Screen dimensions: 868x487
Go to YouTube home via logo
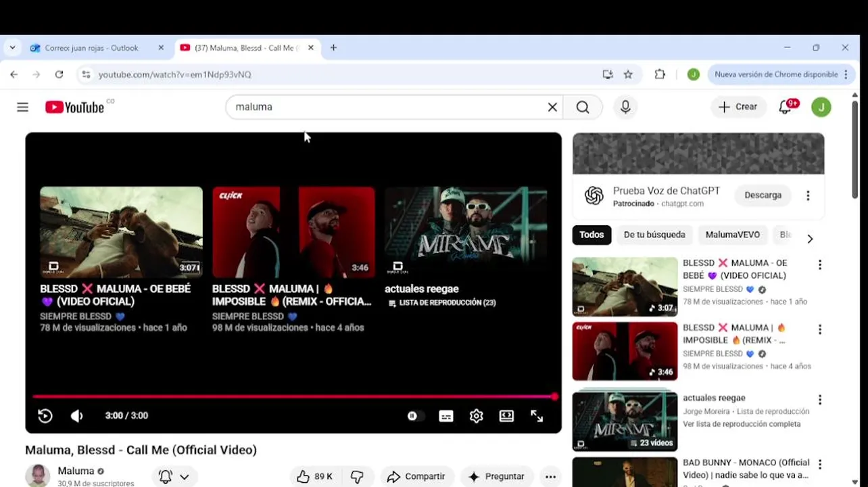pyautogui.click(x=74, y=107)
